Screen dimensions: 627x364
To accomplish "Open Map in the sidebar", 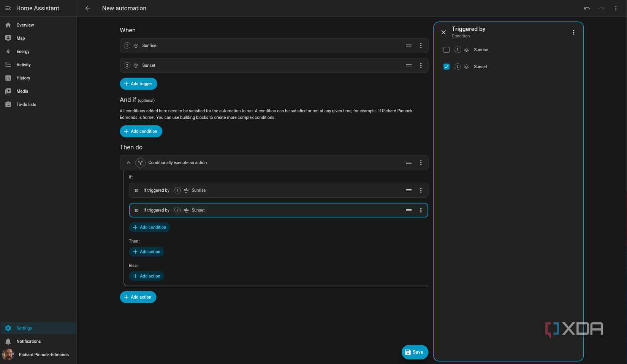I will click(x=38, y=38).
